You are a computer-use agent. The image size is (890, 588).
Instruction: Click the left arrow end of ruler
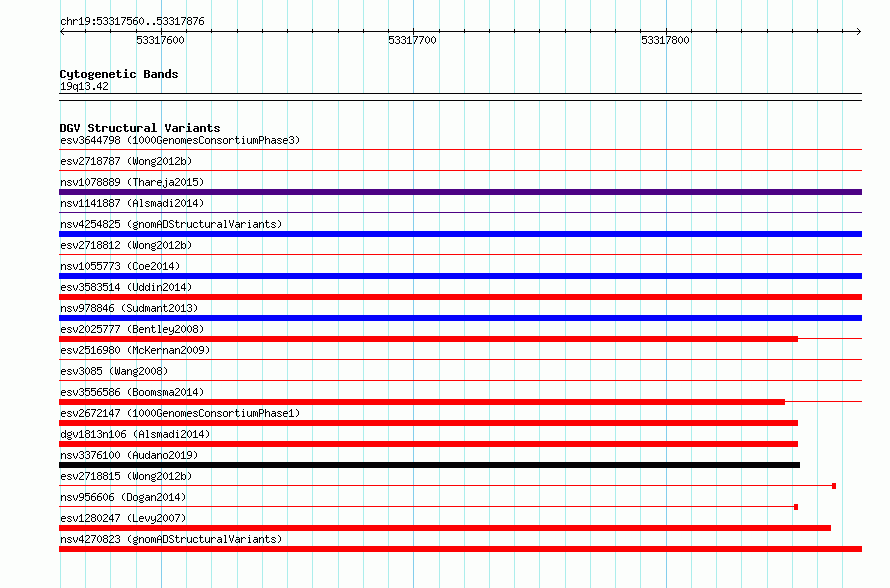tap(62, 31)
